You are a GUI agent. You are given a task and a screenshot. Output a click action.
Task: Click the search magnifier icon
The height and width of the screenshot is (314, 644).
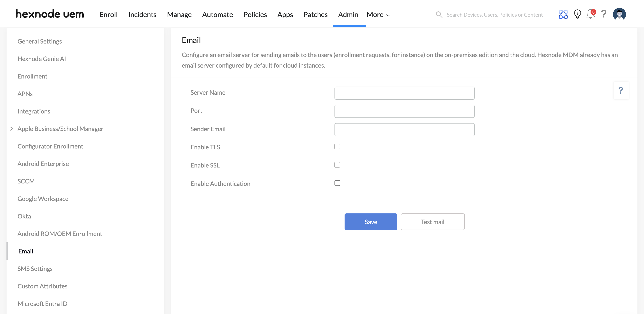(439, 15)
